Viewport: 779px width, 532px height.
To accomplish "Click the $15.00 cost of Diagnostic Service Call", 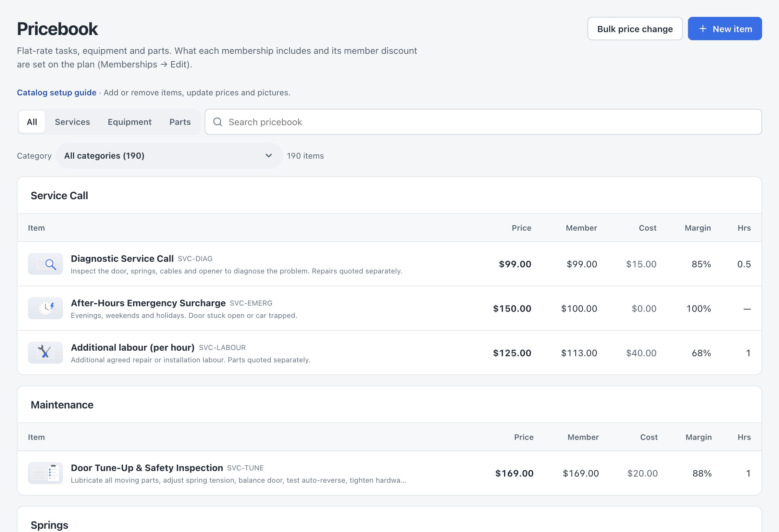I will click(641, 264).
